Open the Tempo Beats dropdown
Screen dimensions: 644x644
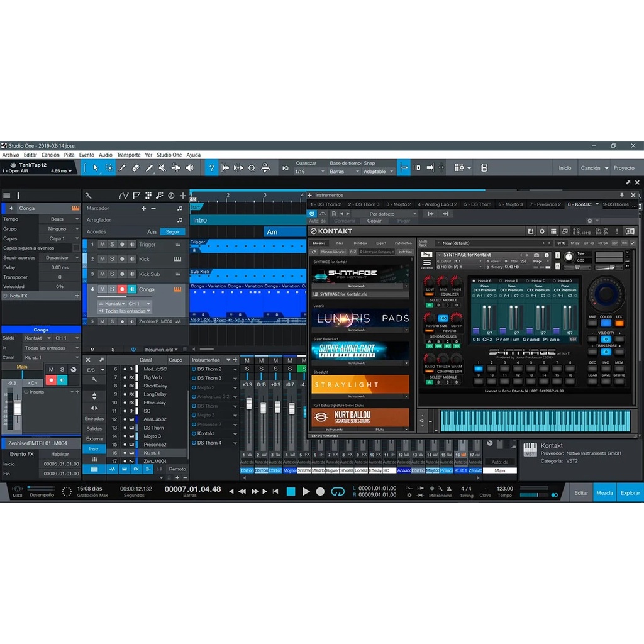[60, 219]
